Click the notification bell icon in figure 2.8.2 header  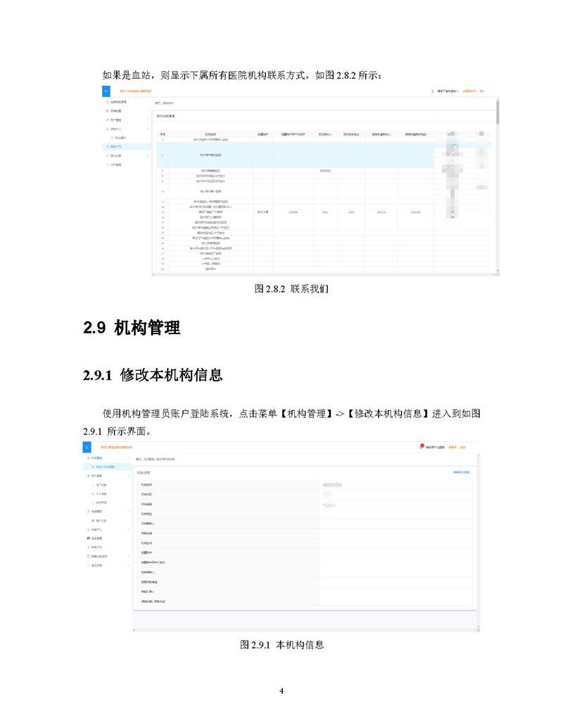tap(431, 91)
